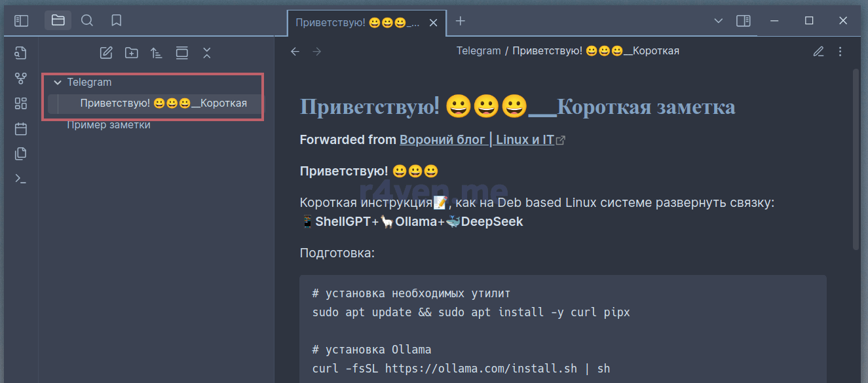
Task: Open the command palette terminal icon
Action: click(21, 179)
